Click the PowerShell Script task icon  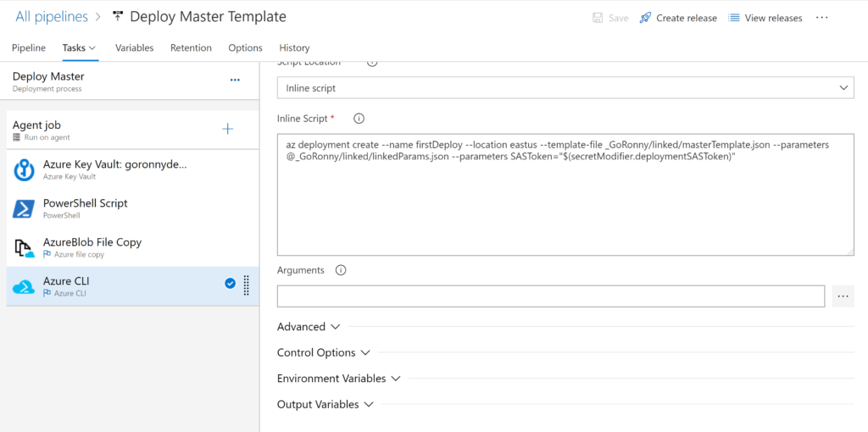point(24,209)
